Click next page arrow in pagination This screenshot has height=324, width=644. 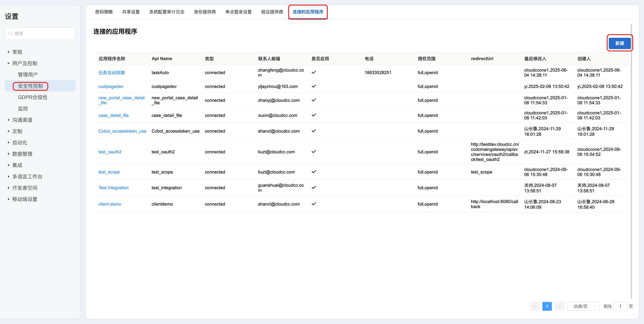tap(560, 306)
